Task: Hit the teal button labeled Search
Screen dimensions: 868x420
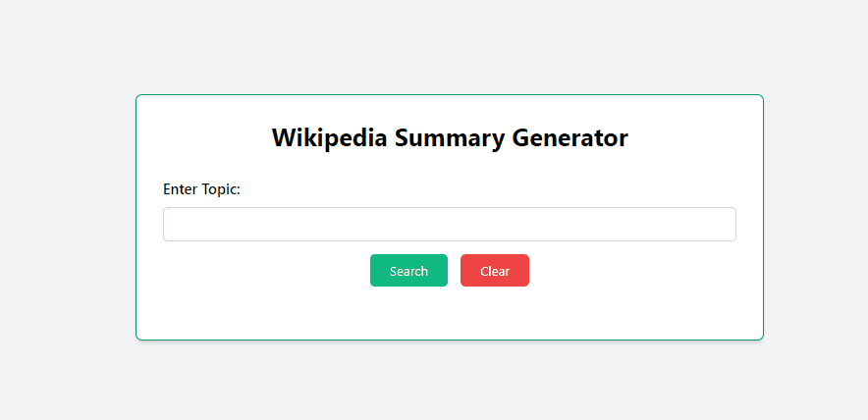Action: [408, 271]
